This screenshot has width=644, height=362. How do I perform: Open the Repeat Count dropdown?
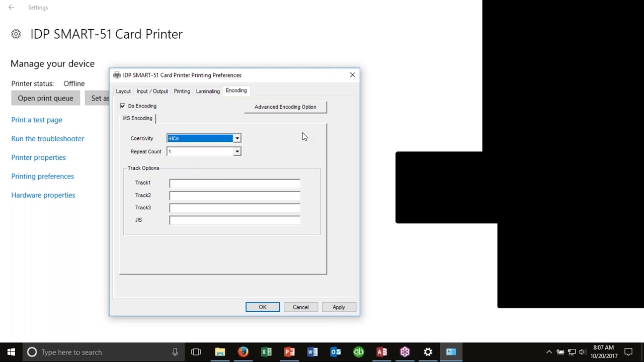tap(237, 151)
